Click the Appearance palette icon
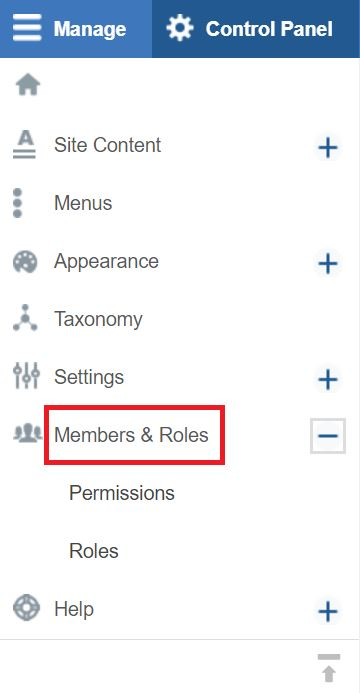The image size is (360, 693). [x=25, y=262]
